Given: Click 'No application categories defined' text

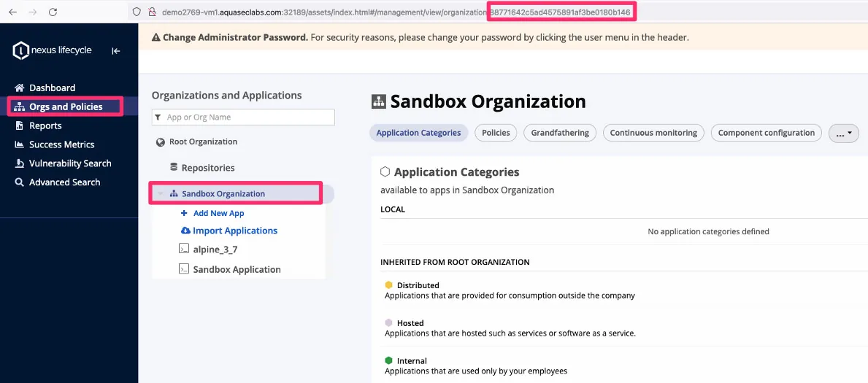Looking at the screenshot, I should click(x=708, y=231).
